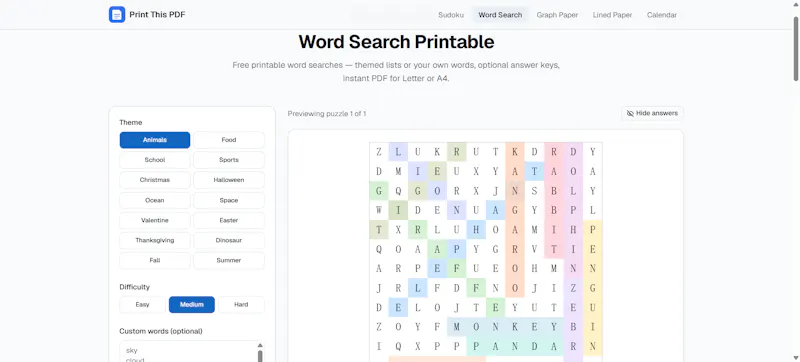Select the Christmas theme
This screenshot has width=800, height=362.
(x=155, y=180)
